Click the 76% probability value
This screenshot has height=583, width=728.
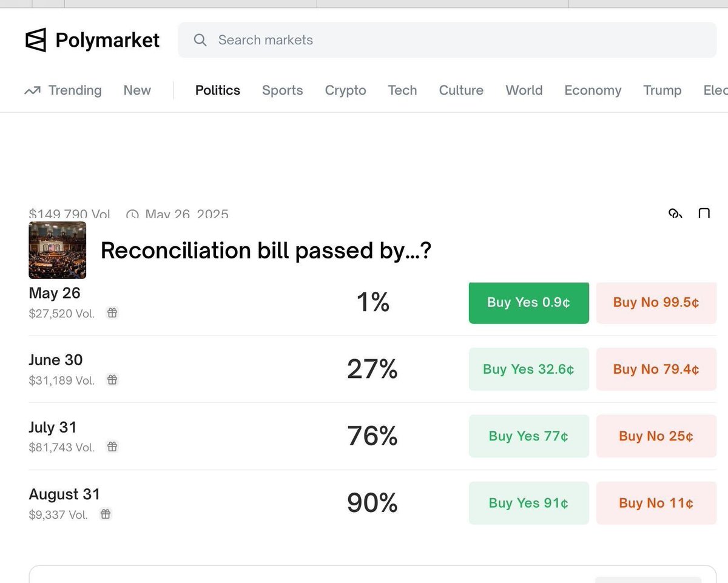(372, 436)
